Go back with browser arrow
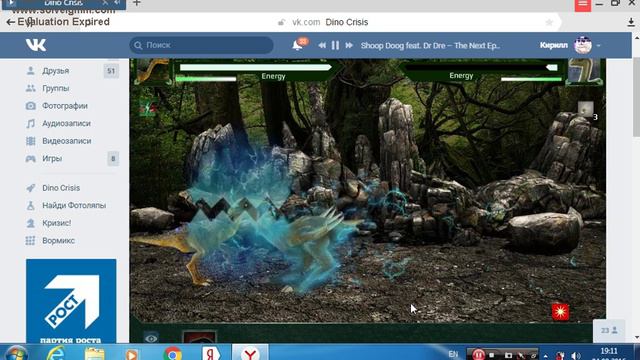 click(11, 22)
